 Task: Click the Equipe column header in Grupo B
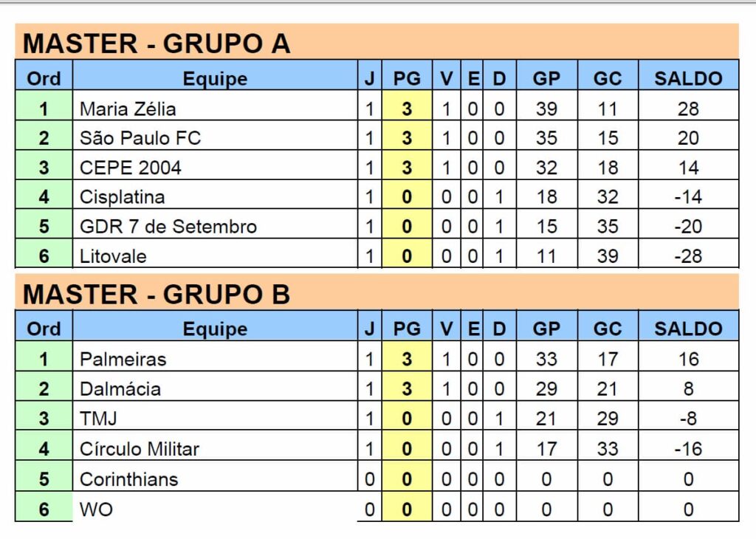pyautogui.click(x=215, y=329)
